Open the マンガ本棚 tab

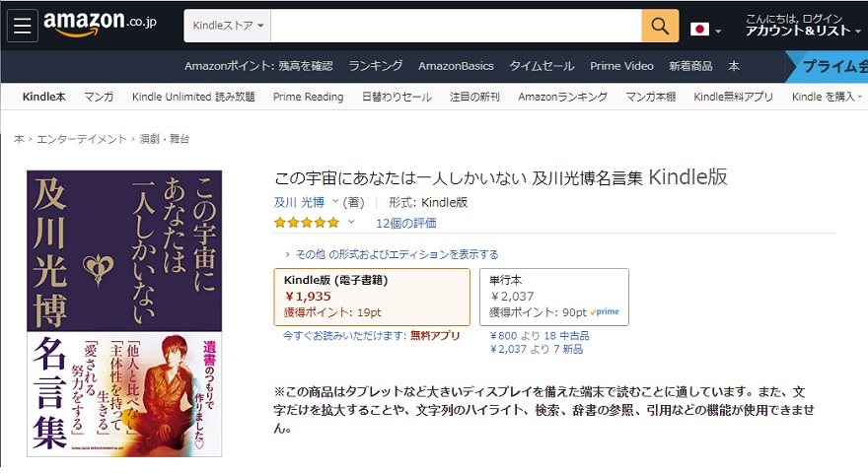click(650, 97)
